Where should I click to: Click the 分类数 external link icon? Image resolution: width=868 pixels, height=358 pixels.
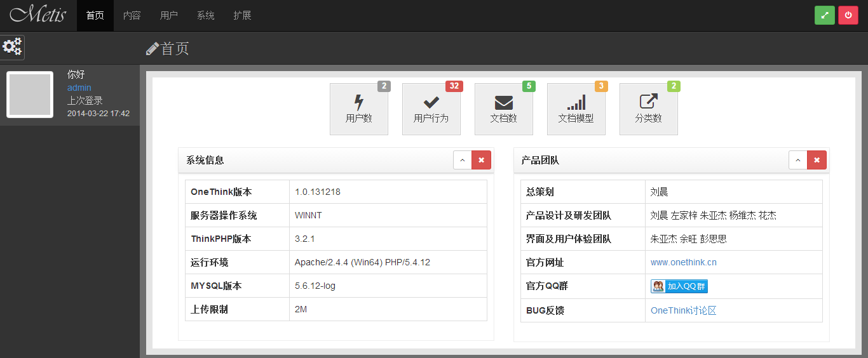[x=648, y=102]
